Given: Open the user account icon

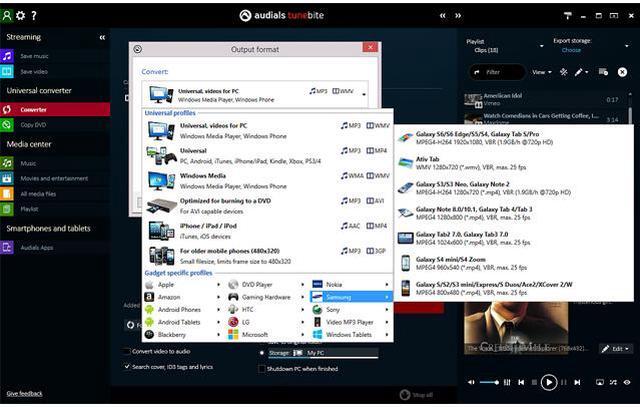Looking at the screenshot, I should tap(7, 16).
